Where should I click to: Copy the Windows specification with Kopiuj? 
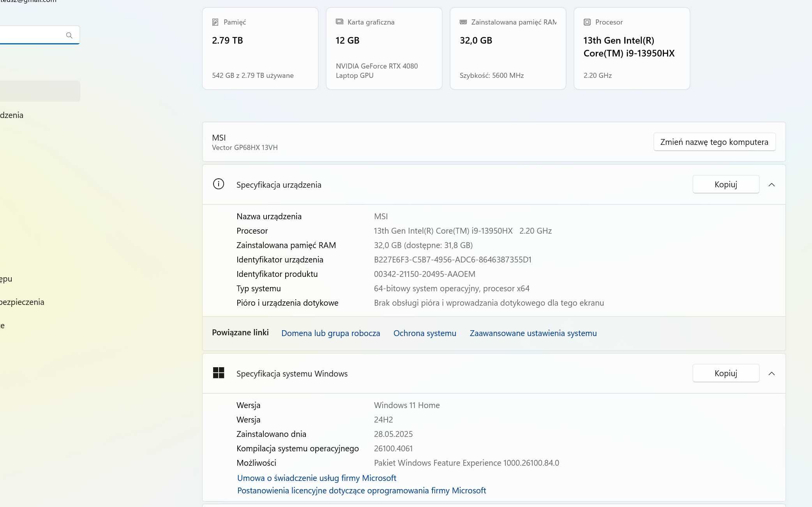(726, 373)
